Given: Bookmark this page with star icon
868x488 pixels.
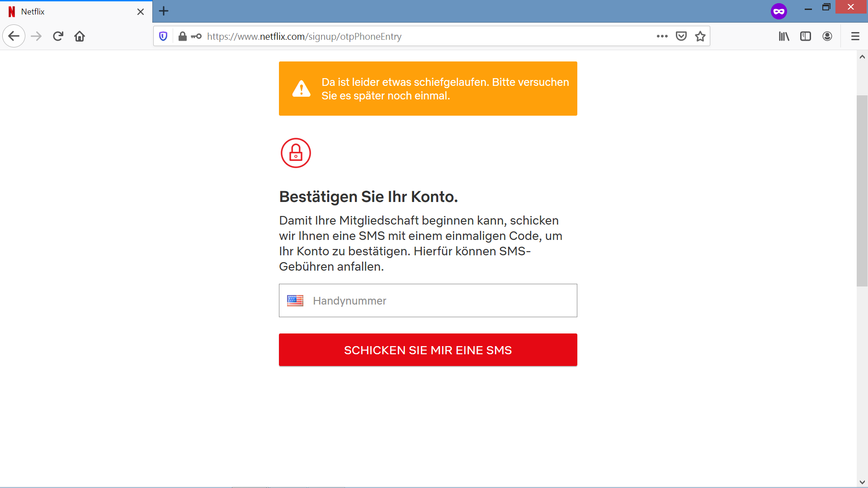Looking at the screenshot, I should click(700, 36).
